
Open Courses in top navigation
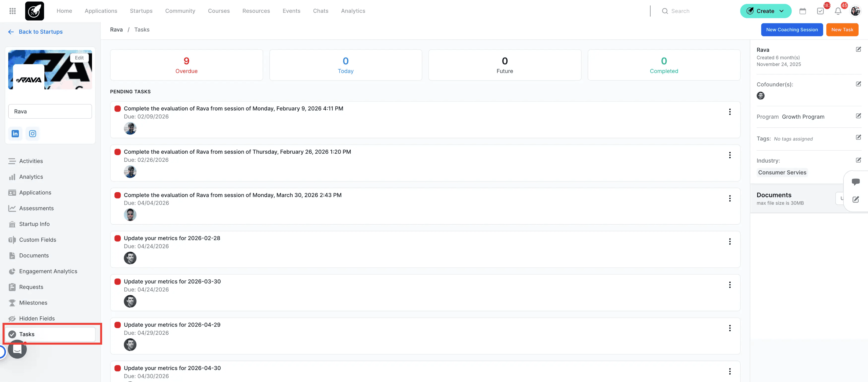tap(219, 11)
